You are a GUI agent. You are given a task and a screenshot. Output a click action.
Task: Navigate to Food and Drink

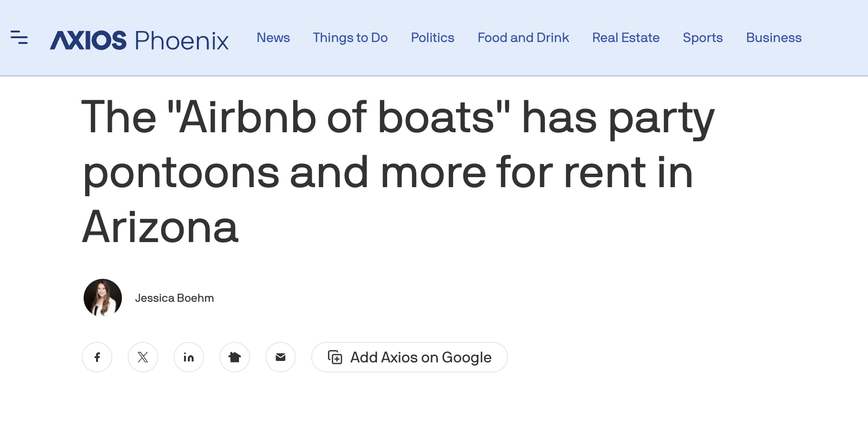point(523,38)
